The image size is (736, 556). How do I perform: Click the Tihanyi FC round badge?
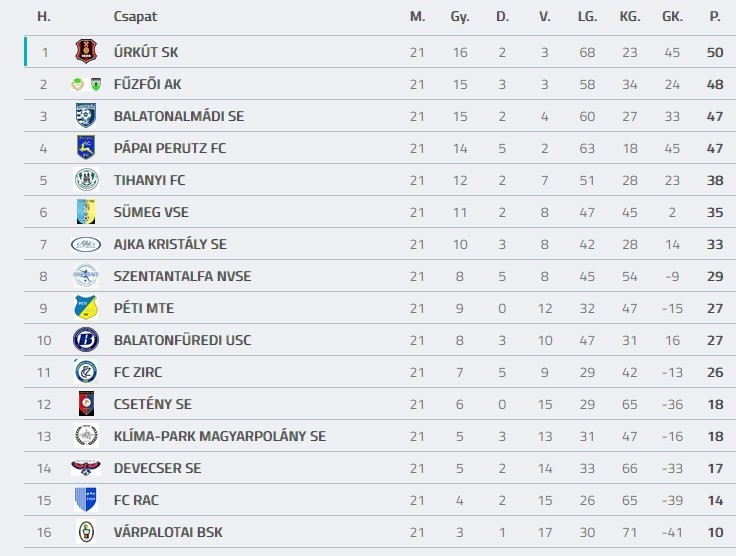[86, 180]
